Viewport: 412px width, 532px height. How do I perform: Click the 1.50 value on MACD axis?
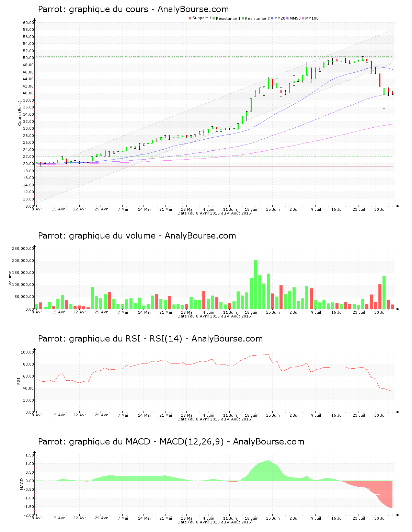click(x=30, y=455)
